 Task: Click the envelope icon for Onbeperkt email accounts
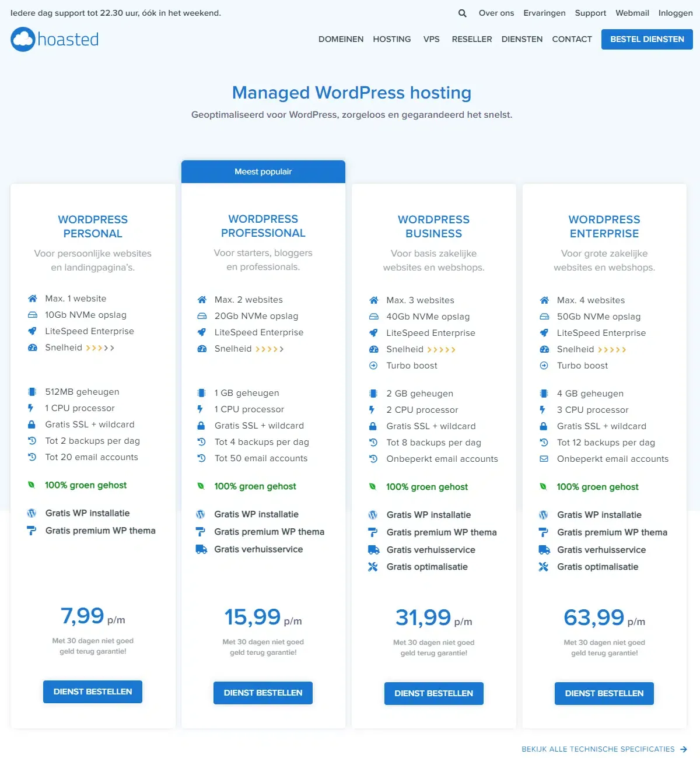coord(542,459)
